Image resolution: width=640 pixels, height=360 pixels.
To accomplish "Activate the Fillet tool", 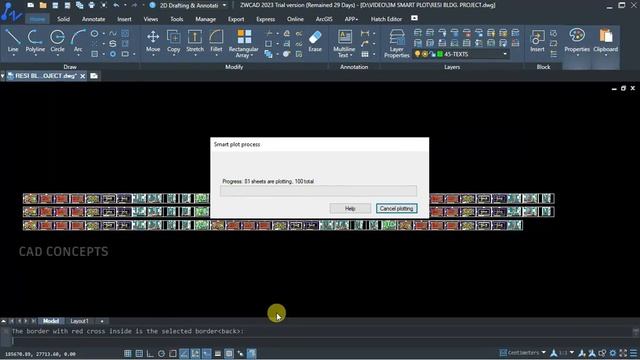I will click(x=216, y=40).
